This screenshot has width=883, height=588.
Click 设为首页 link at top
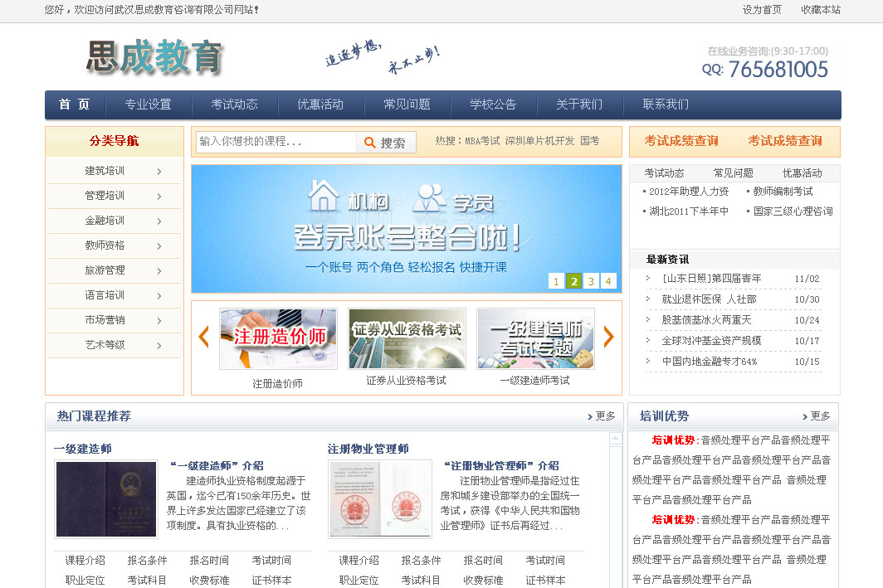762,10
